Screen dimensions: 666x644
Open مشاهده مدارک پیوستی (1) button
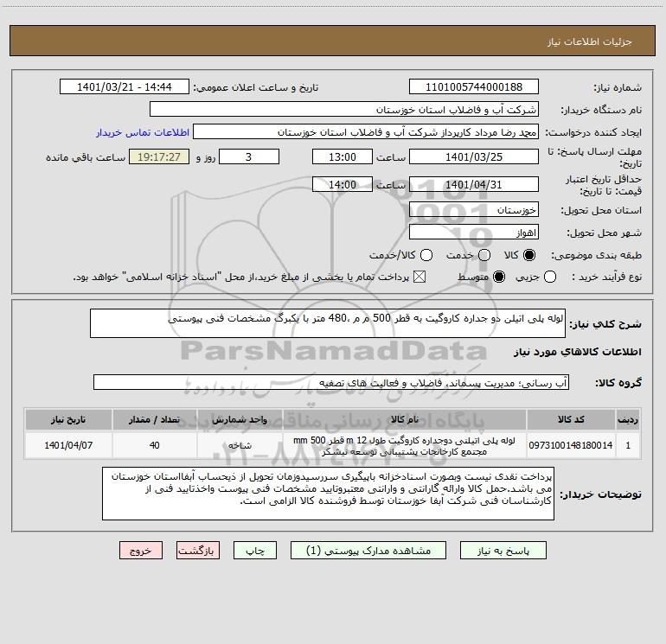coord(368,551)
